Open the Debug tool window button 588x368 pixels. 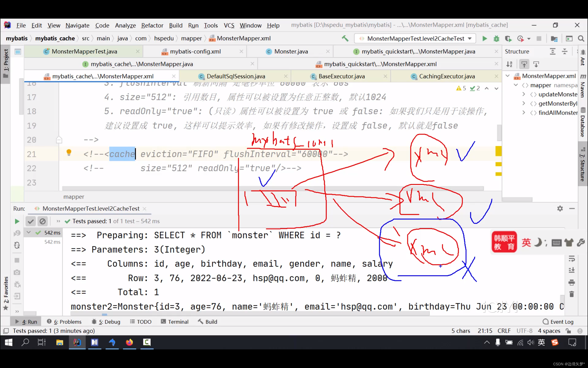click(106, 322)
